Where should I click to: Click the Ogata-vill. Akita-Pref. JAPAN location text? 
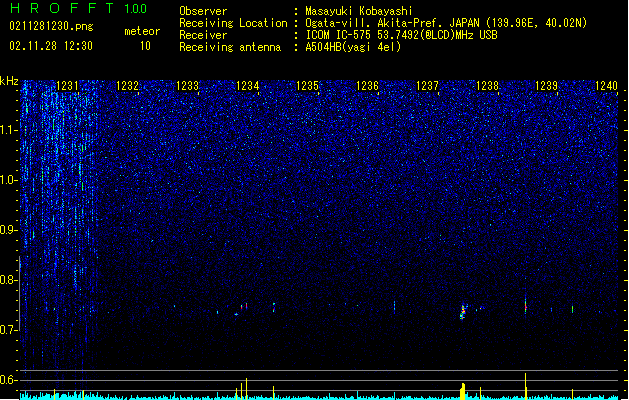click(x=446, y=23)
